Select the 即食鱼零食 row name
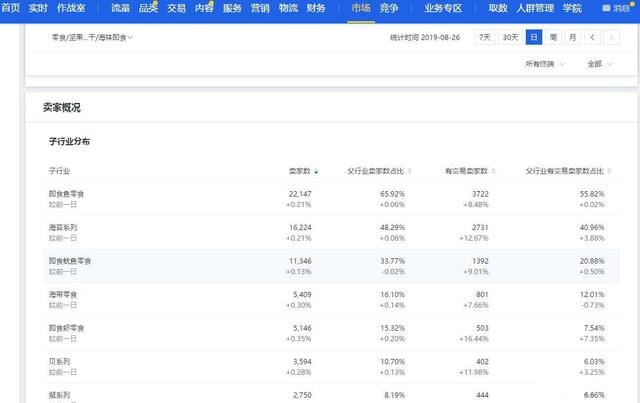 point(66,194)
